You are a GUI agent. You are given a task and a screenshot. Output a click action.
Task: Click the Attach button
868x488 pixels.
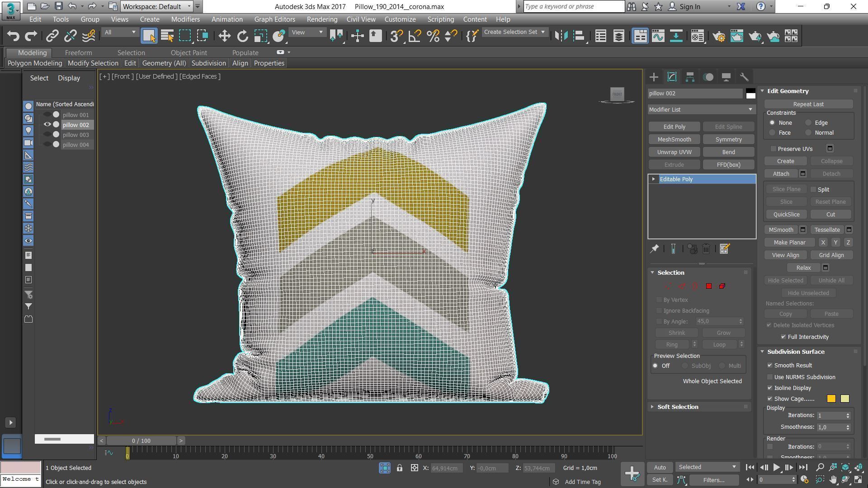tap(781, 174)
